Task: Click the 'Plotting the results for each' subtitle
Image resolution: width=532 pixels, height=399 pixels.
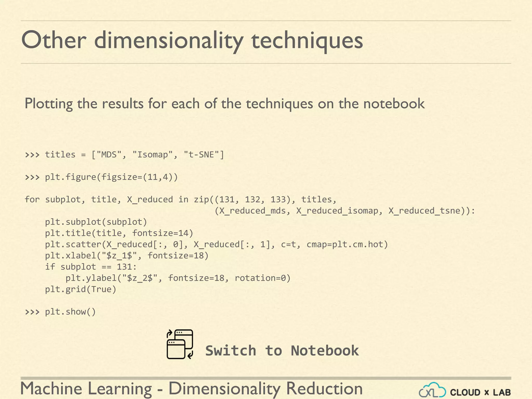Action: pos(224,104)
